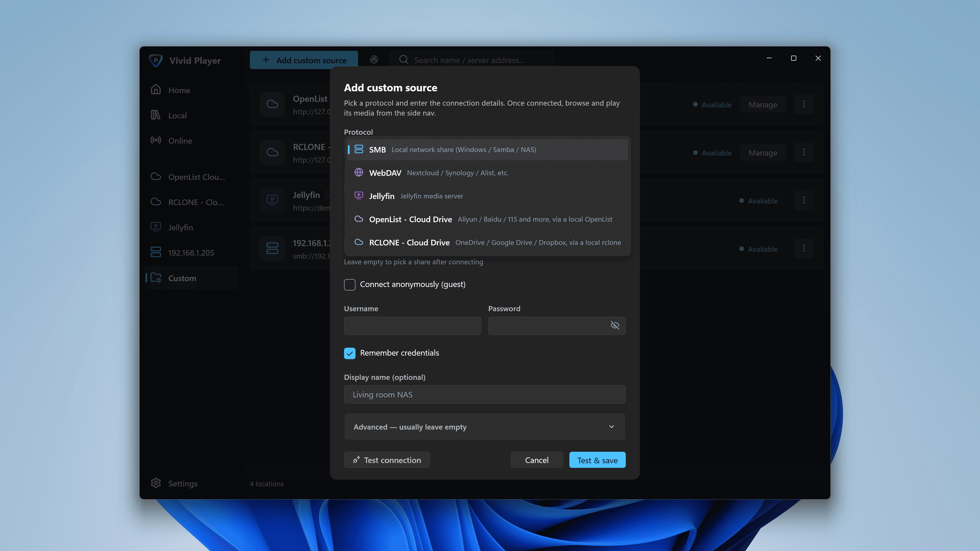Image resolution: width=980 pixels, height=551 pixels.
Task: Click the '4 locations' status text
Action: pos(267,484)
